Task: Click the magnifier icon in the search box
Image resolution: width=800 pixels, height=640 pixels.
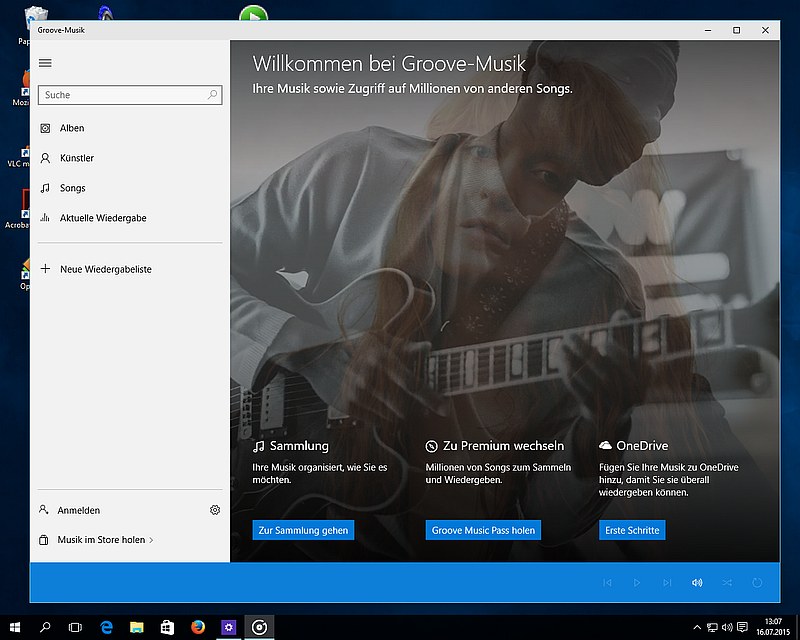Action: point(212,95)
